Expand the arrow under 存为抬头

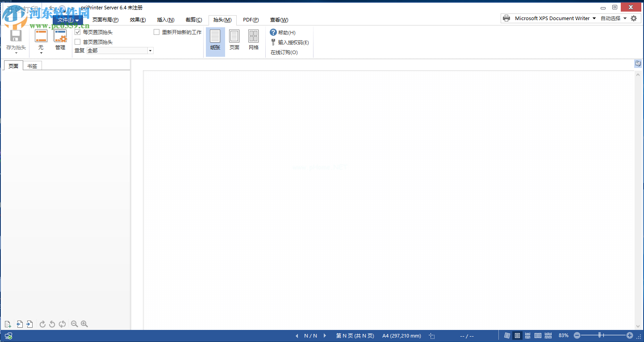pyautogui.click(x=16, y=53)
